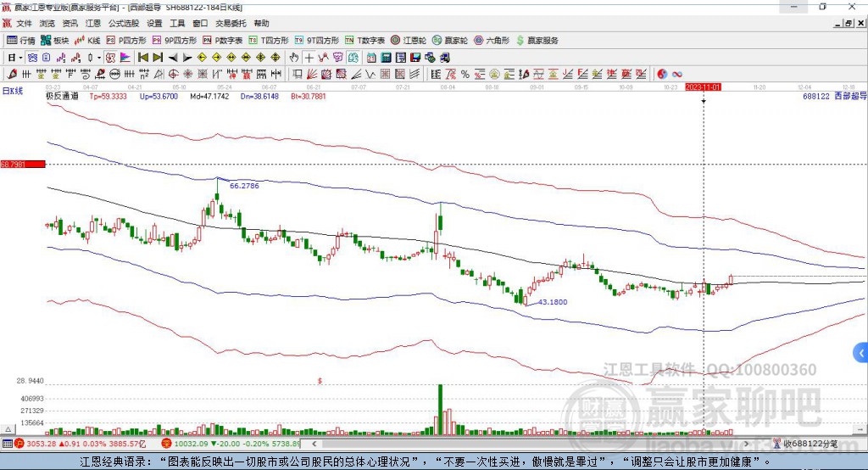Click the blue side panel expand chevron
The height and width of the screenshot is (470, 868).
point(861,353)
